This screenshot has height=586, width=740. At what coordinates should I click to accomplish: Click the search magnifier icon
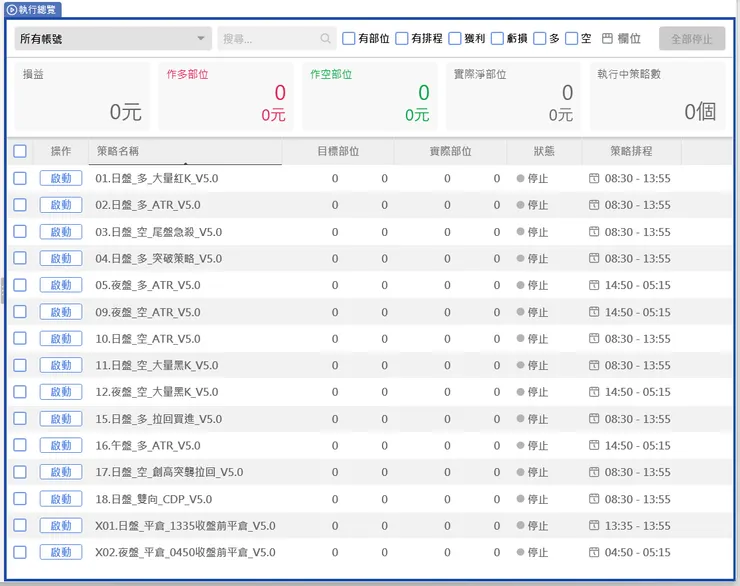point(325,38)
